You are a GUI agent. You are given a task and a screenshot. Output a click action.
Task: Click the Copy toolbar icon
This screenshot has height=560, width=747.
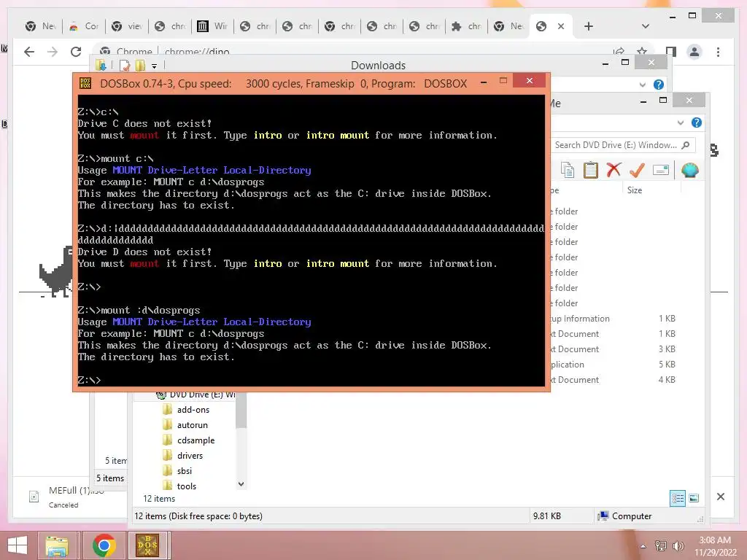[567, 170]
